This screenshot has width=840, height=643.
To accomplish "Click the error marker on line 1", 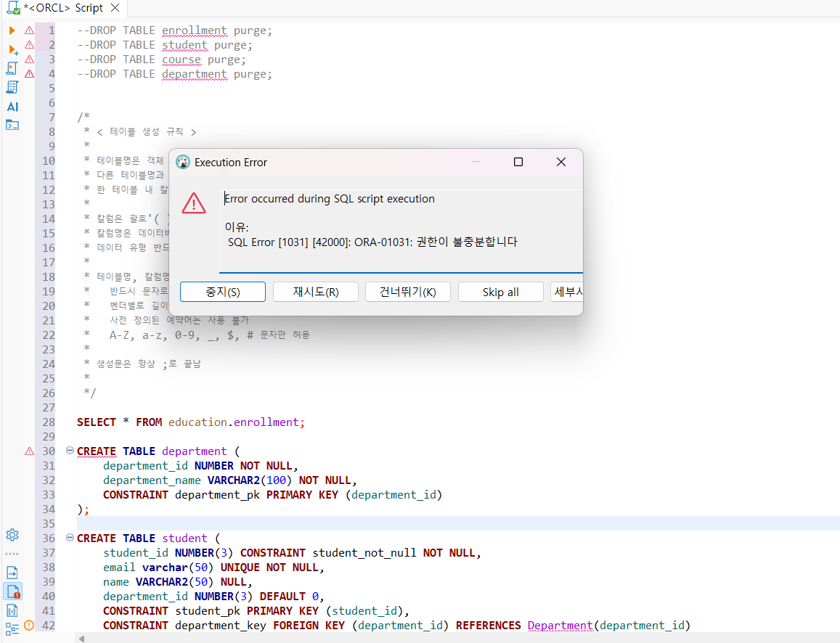I will [x=30, y=30].
